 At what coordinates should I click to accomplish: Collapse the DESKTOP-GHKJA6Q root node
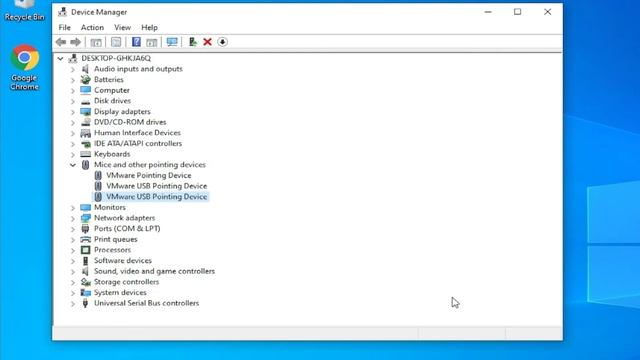(x=60, y=58)
